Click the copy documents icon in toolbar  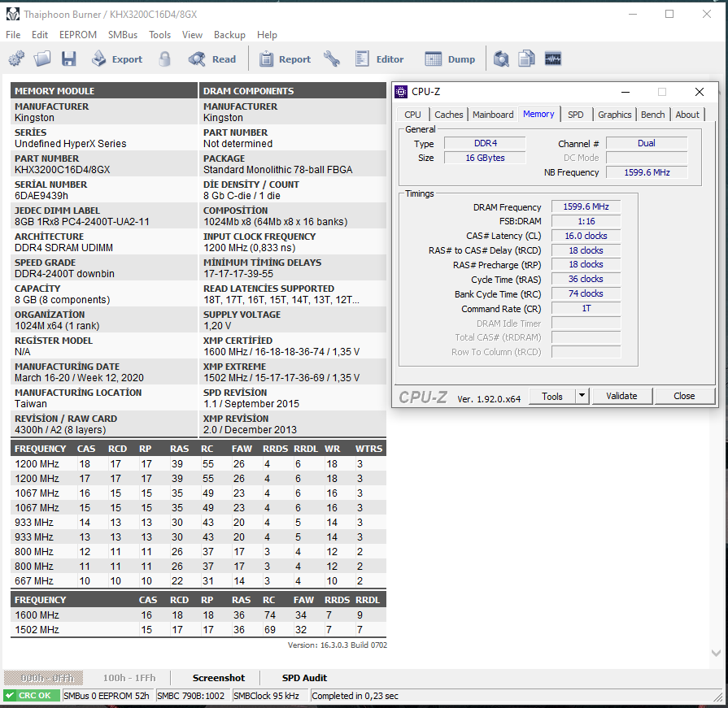point(527,59)
